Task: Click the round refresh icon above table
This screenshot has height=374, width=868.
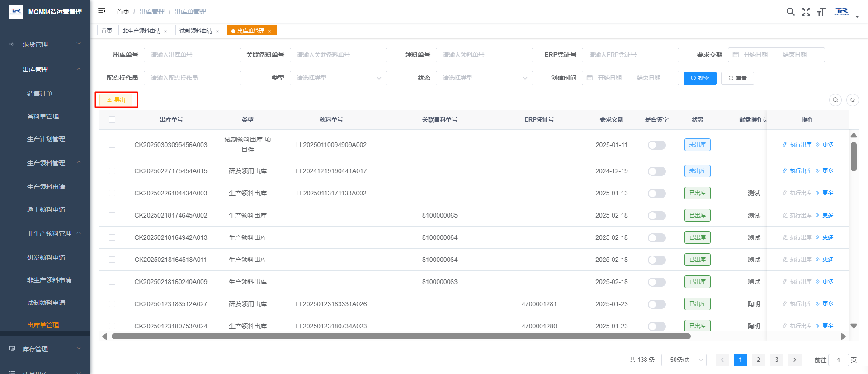Action: coord(853,99)
